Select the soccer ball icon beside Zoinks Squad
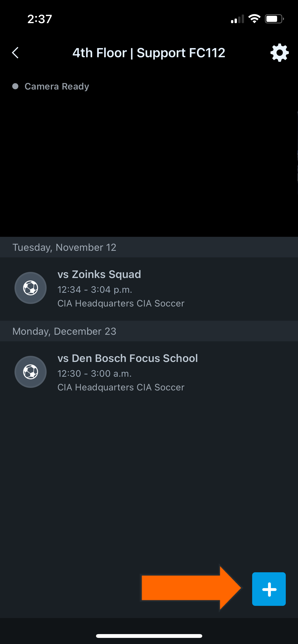Screen dimensions: 298x644 pyautogui.click(x=30, y=288)
